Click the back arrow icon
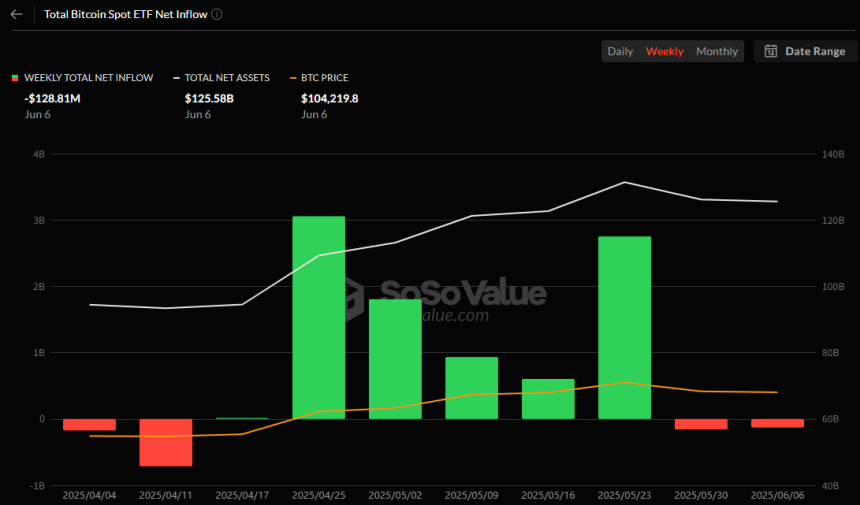860x505 pixels. (16, 14)
